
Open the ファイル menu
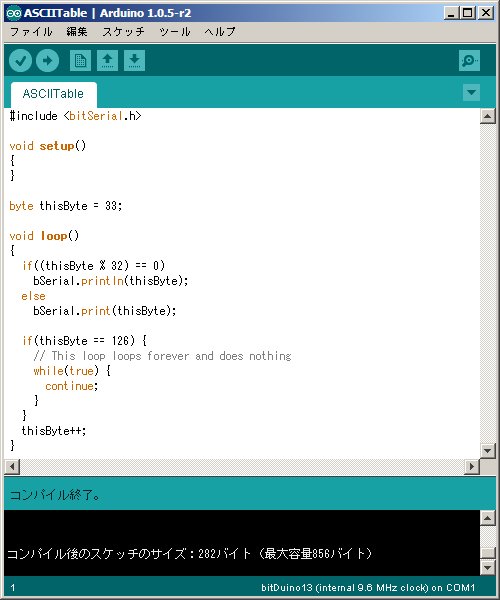[31, 32]
